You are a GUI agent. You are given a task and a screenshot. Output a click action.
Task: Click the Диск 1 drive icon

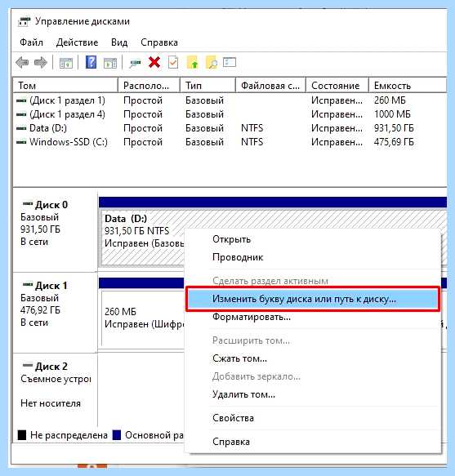[27, 285]
